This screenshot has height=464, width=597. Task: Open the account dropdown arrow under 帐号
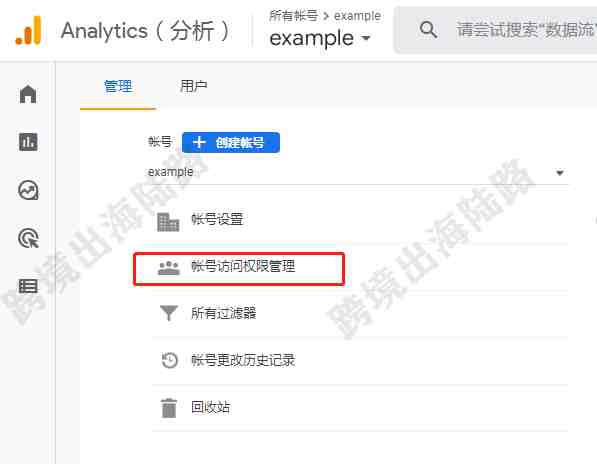pos(559,173)
